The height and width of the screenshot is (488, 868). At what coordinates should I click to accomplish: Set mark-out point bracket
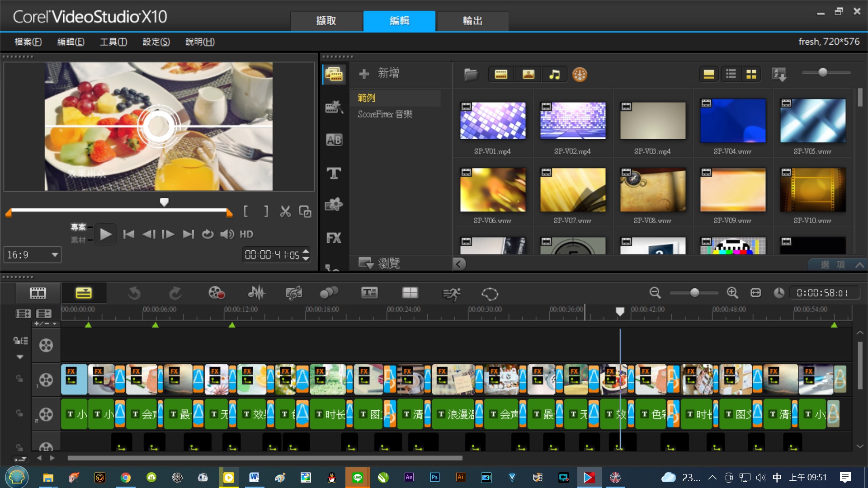(266, 211)
